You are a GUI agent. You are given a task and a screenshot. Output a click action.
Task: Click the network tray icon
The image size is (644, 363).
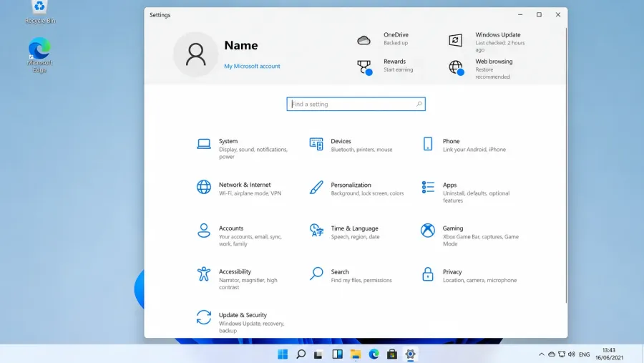(x=562, y=354)
